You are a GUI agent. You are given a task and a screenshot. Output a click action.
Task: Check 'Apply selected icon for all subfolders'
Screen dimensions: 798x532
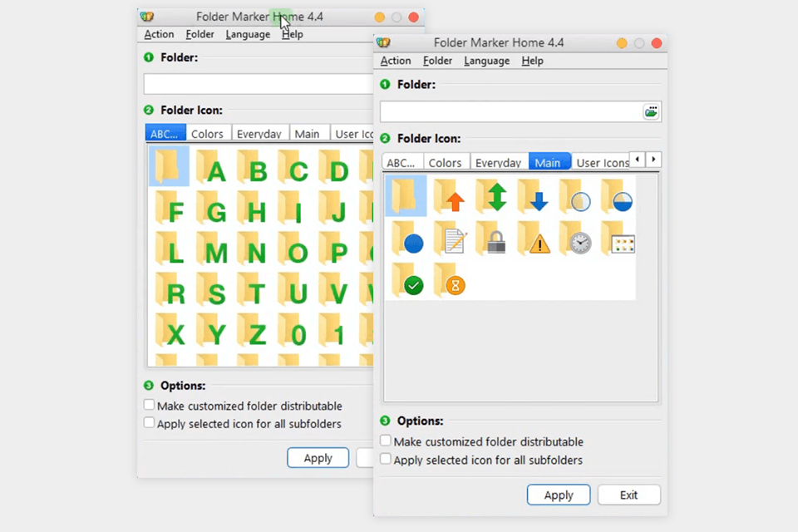[386, 460]
